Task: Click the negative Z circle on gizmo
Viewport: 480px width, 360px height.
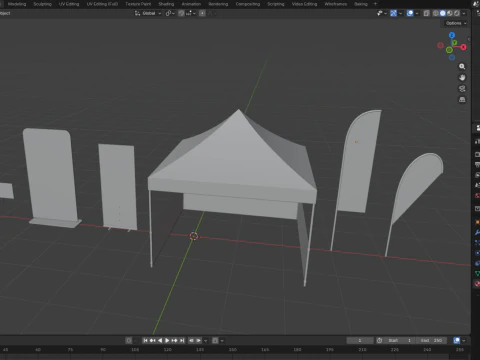Action: (x=452, y=58)
